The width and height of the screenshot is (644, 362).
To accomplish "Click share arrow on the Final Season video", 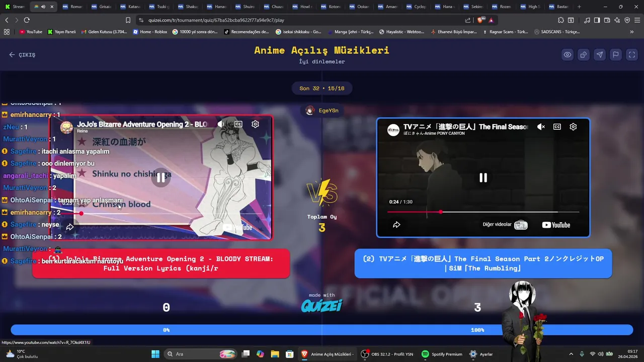I will pyautogui.click(x=396, y=225).
